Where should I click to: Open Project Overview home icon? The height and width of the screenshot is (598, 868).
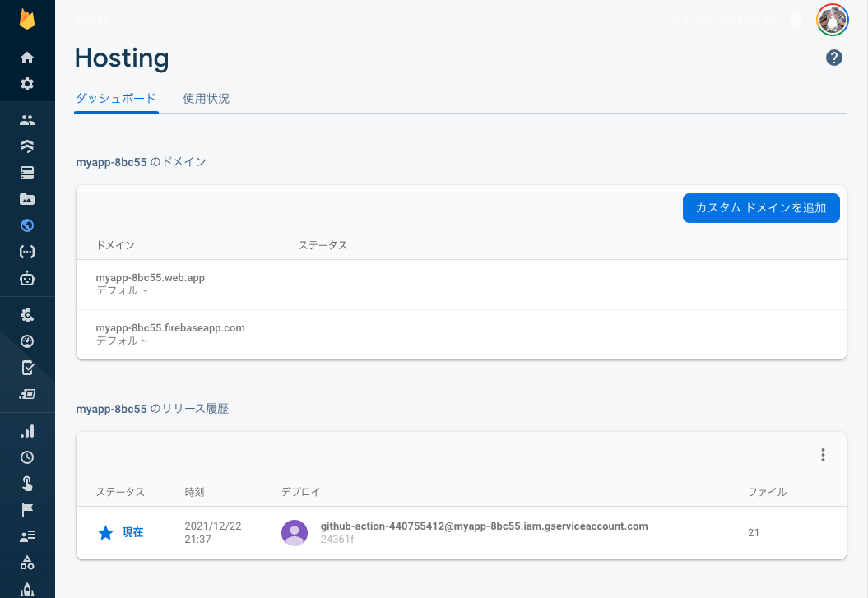pos(27,58)
